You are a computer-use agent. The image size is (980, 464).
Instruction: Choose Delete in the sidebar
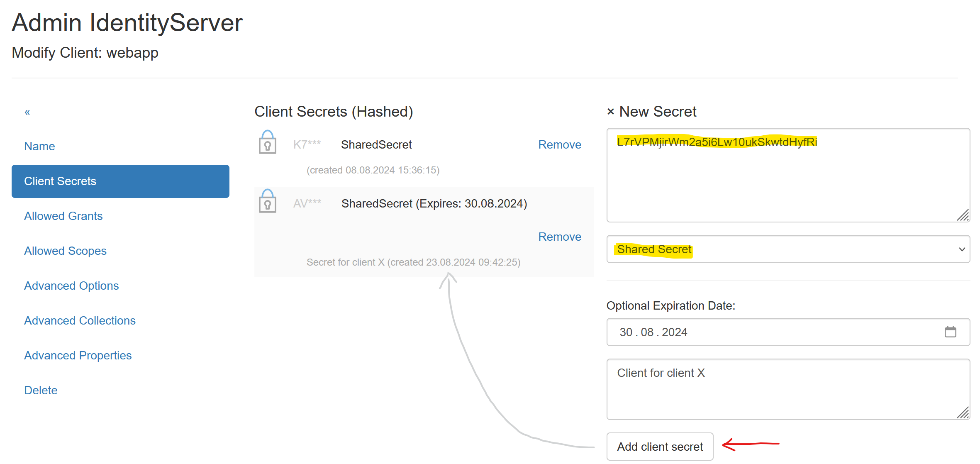coord(41,391)
